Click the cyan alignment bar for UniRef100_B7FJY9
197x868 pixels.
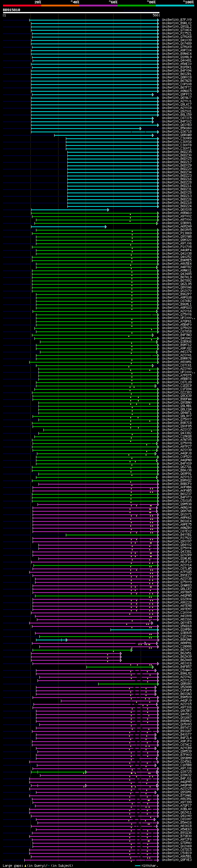94,20
